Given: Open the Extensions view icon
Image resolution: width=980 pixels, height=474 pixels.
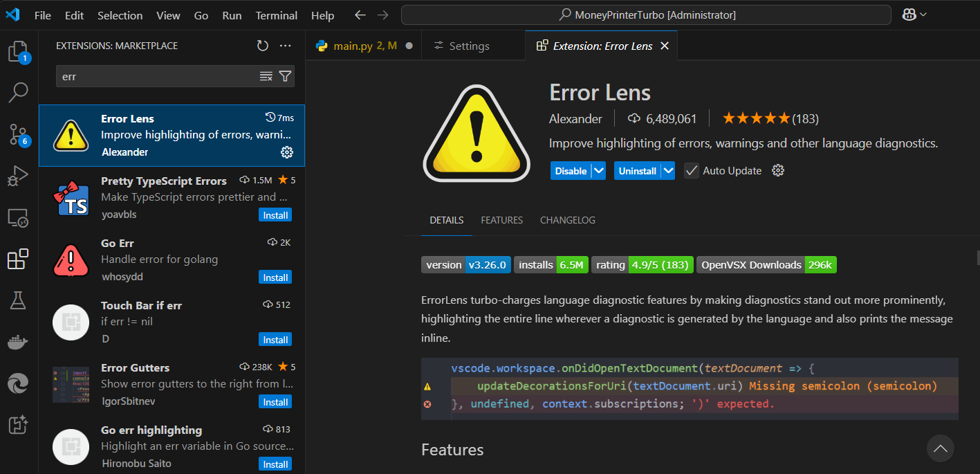Looking at the screenshot, I should pos(18,259).
